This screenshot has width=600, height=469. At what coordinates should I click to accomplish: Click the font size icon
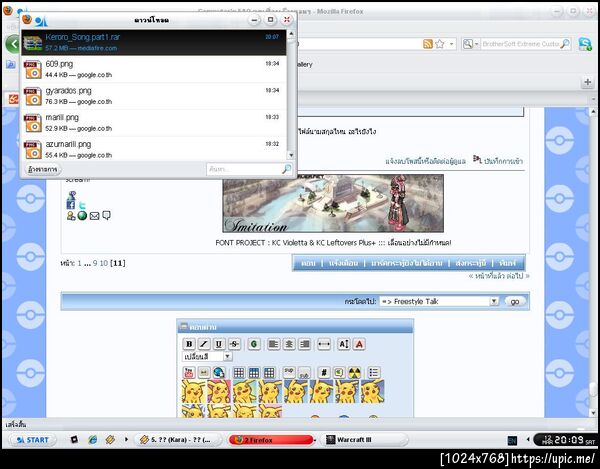344,344
